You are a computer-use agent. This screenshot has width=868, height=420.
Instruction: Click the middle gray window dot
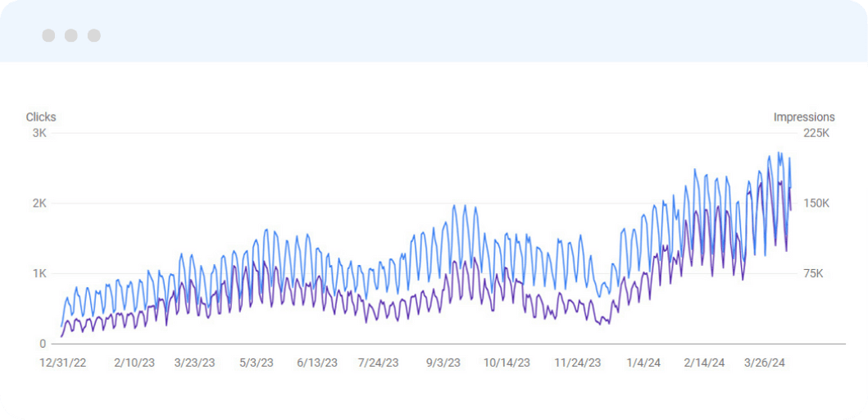pos(71,35)
